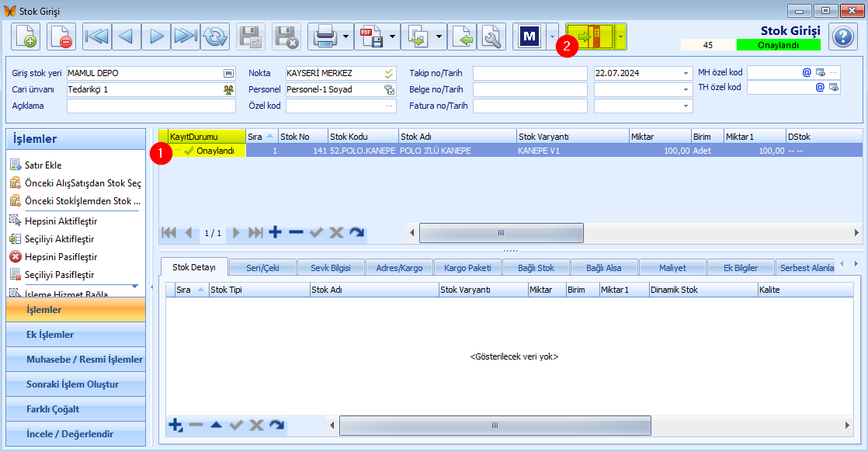Click the copy documents toolbar icon
The image size is (868, 452).
pos(418,37)
